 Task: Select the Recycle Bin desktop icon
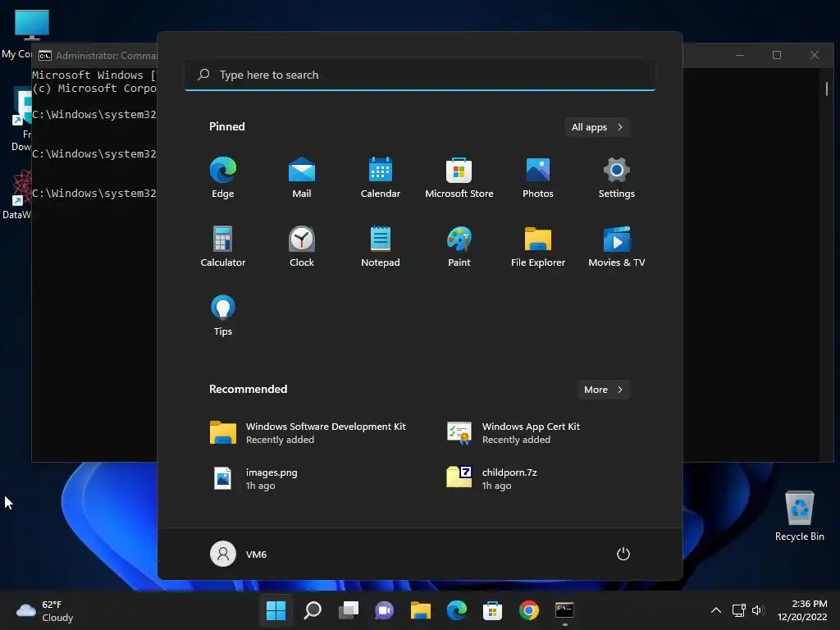click(799, 515)
